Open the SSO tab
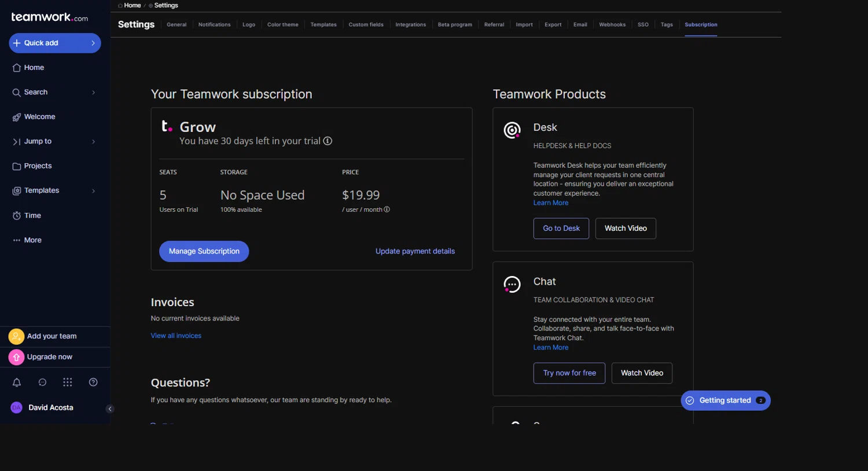The height and width of the screenshot is (471, 868). [x=643, y=25]
